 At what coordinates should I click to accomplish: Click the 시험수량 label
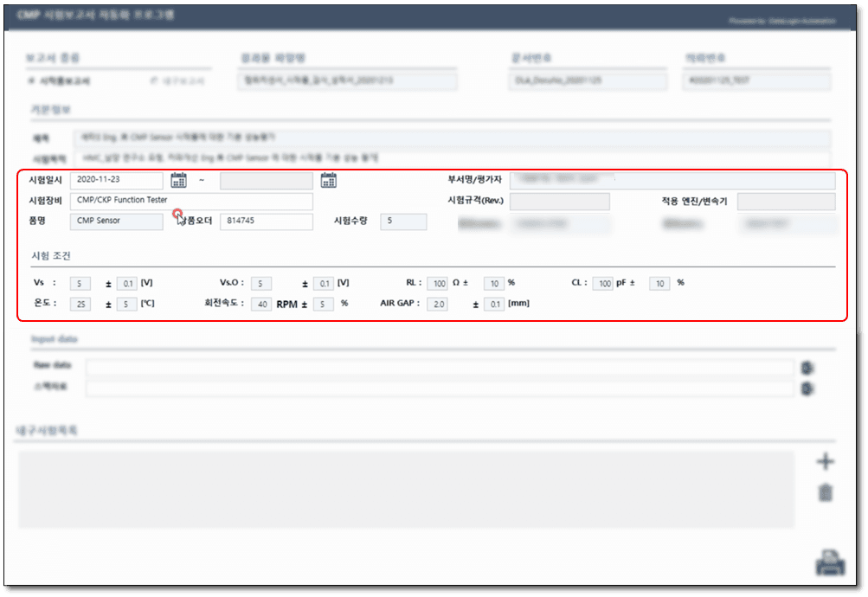pos(350,221)
